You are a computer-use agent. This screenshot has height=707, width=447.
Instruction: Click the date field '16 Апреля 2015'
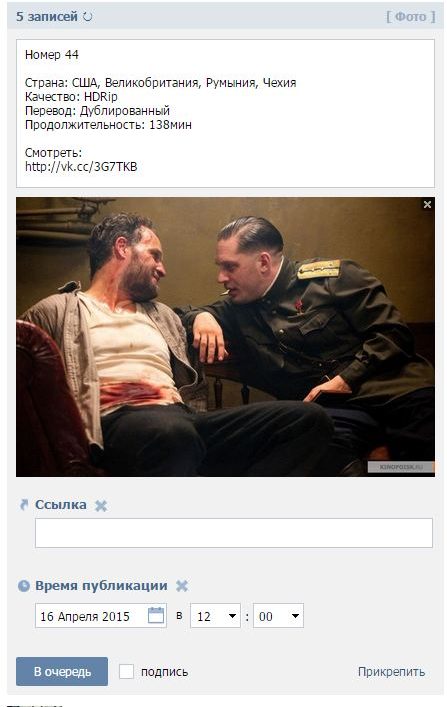[101, 615]
